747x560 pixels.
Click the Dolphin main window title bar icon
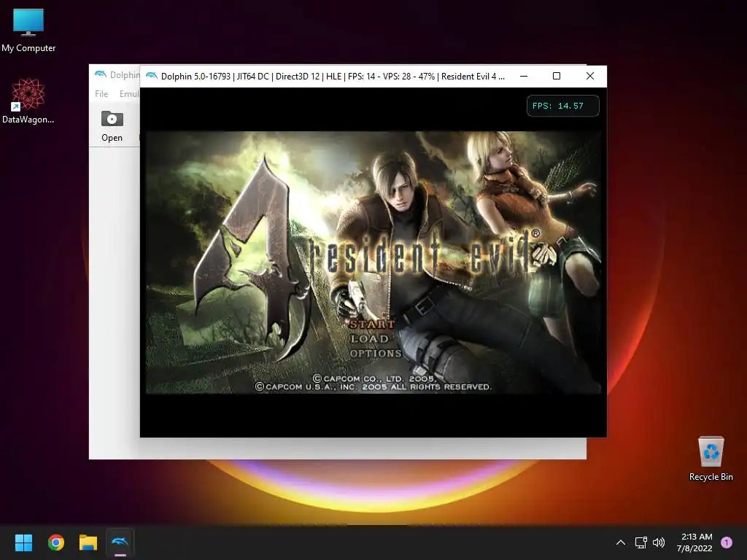100,74
